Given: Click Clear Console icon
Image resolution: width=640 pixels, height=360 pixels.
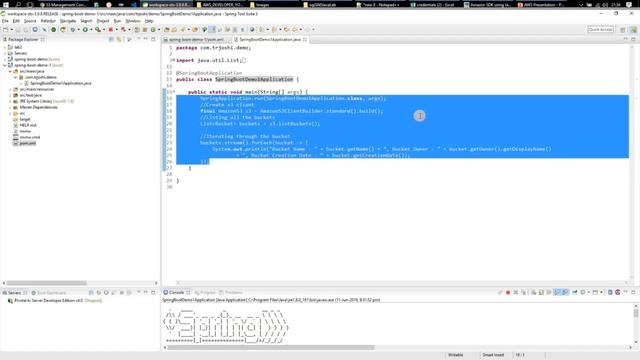Looking at the screenshot, I should (x=533, y=292).
